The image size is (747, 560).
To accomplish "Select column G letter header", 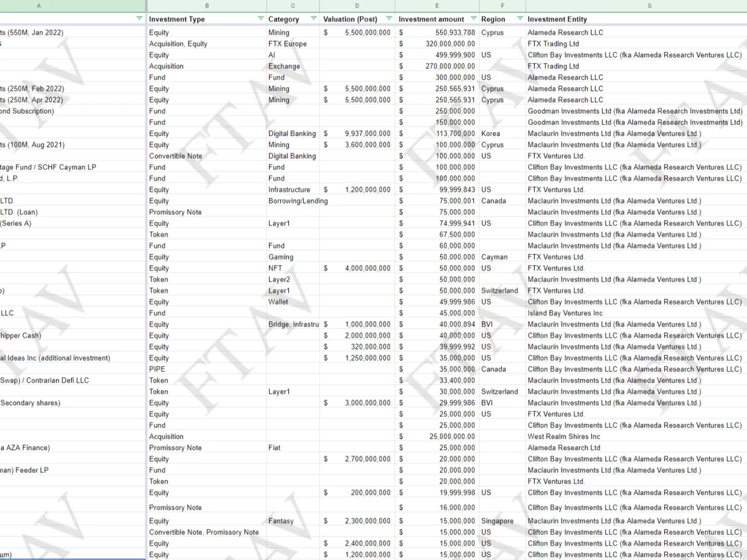I will 649,6.
